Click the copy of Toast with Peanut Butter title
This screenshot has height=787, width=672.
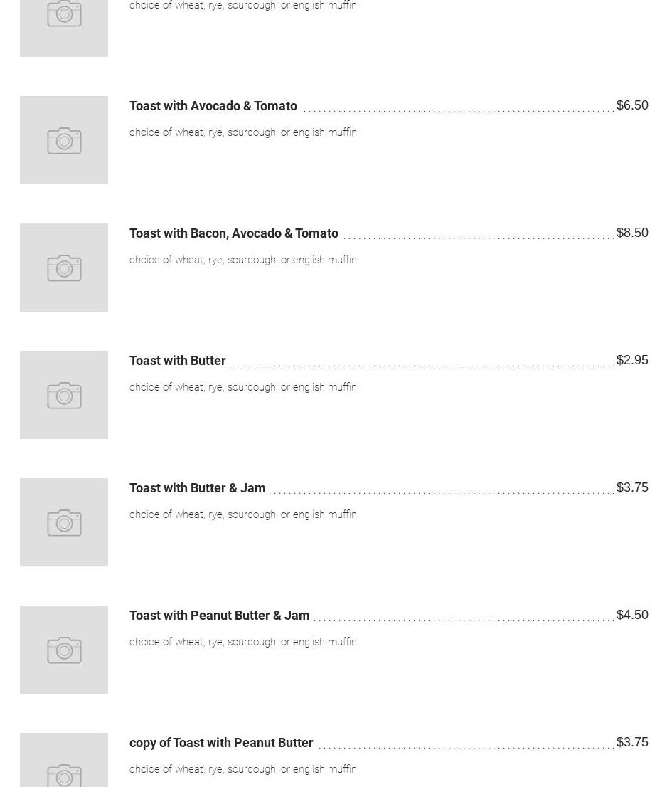[221, 743]
